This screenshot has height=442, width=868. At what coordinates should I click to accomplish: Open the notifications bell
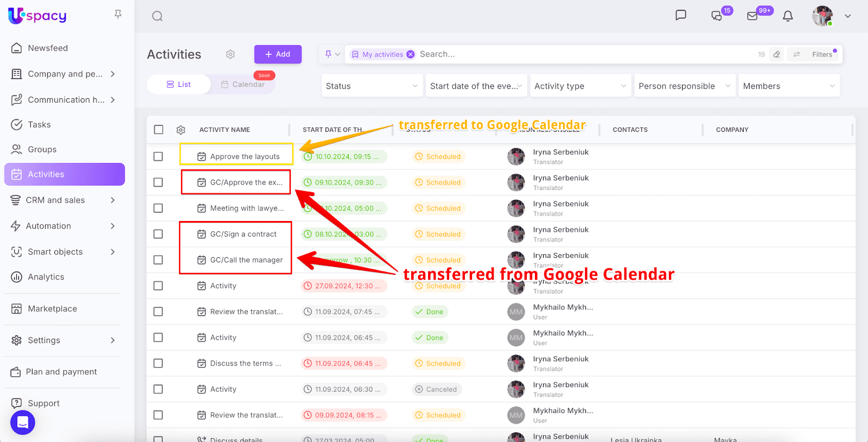coord(788,16)
